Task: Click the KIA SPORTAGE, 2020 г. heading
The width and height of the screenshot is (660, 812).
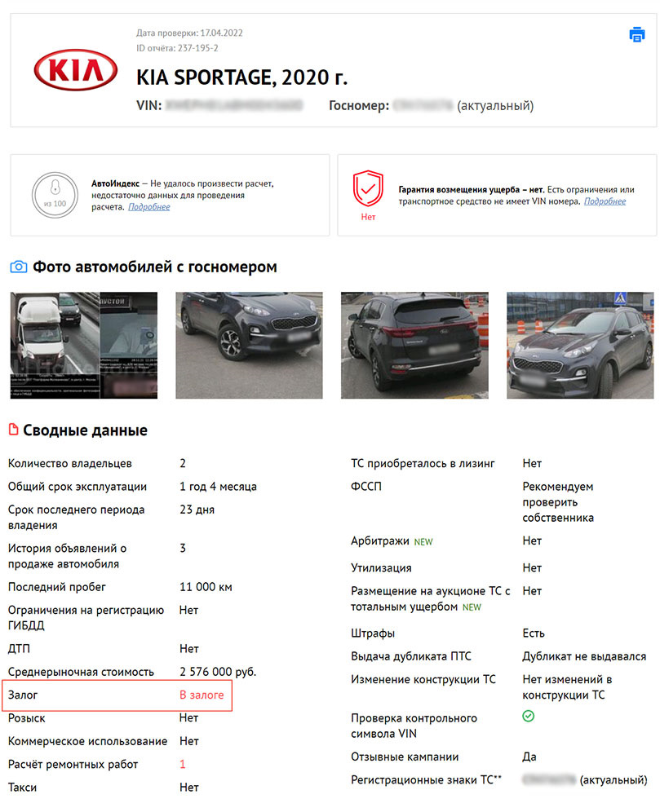Action: [x=241, y=77]
